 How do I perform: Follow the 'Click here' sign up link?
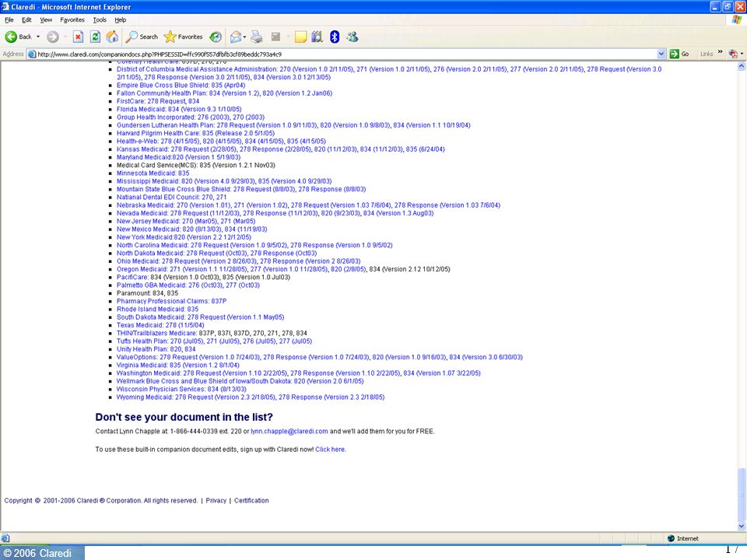[330, 450]
